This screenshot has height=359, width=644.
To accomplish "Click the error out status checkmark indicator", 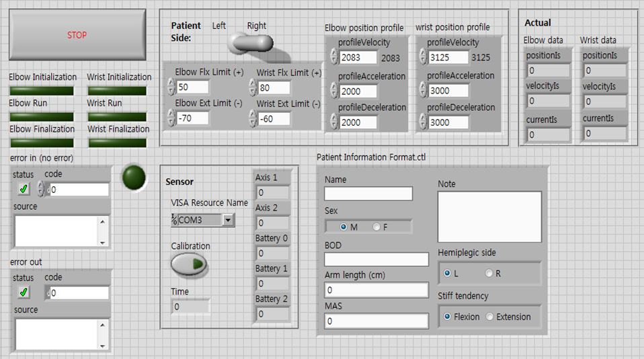I will click(x=24, y=292).
